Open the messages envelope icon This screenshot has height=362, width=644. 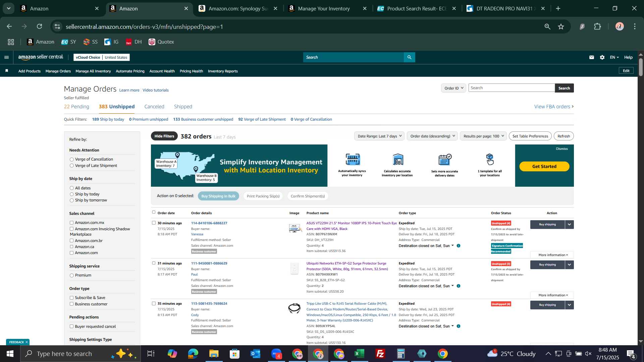point(592,57)
